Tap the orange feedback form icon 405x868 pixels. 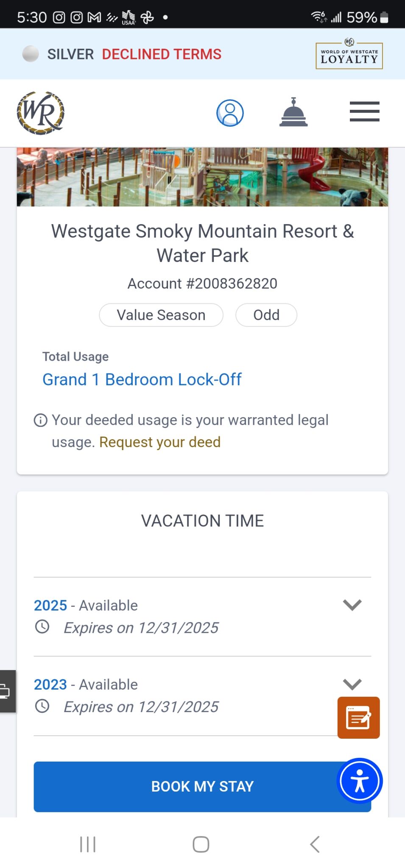(358, 718)
